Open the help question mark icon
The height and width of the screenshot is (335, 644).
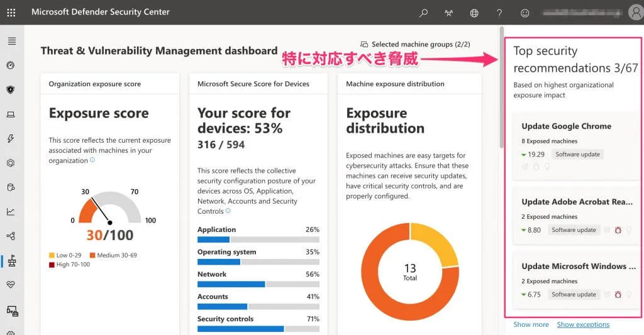coord(499,13)
